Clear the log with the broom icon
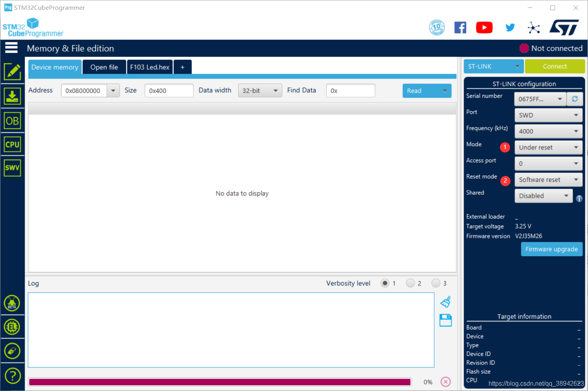Screen dimensions: 588x391 (446, 302)
